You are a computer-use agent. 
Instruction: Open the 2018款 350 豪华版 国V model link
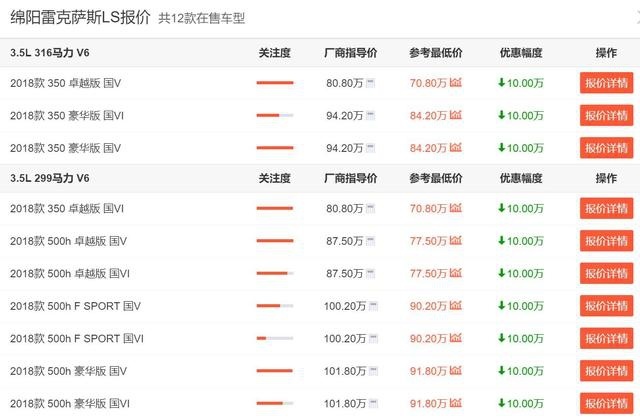pos(66,148)
